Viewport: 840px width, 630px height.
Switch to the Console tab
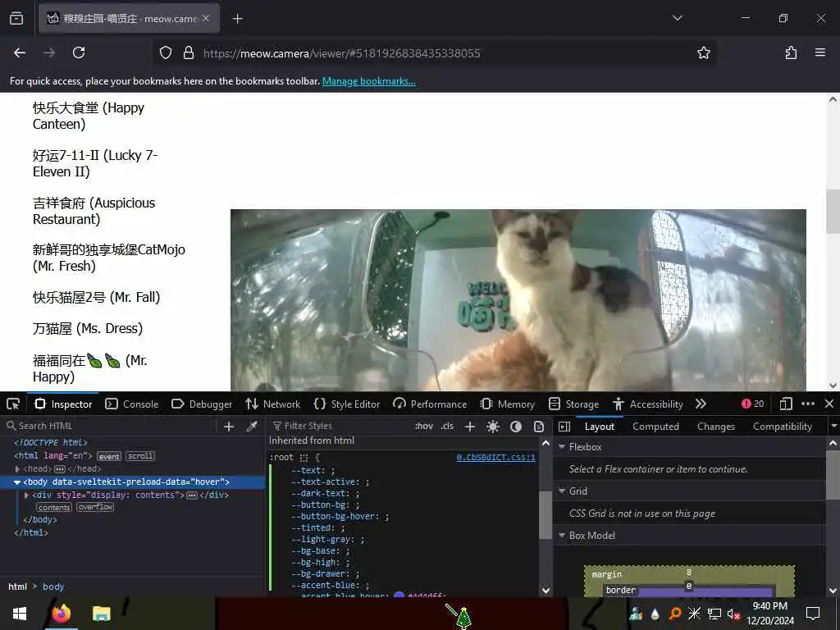click(x=132, y=404)
